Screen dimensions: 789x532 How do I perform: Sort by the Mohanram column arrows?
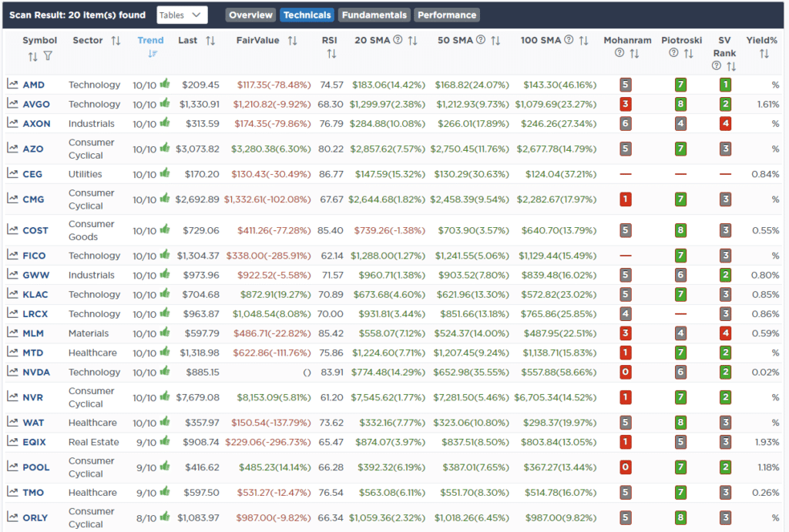635,54
